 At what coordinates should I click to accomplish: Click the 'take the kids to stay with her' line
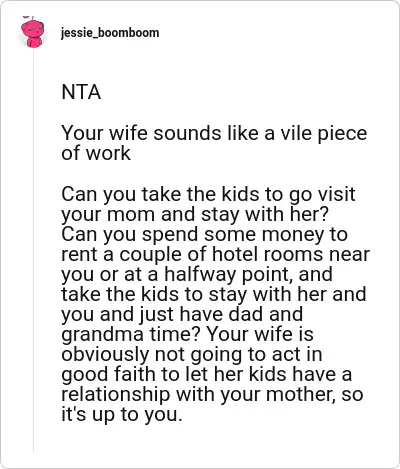coord(214,294)
